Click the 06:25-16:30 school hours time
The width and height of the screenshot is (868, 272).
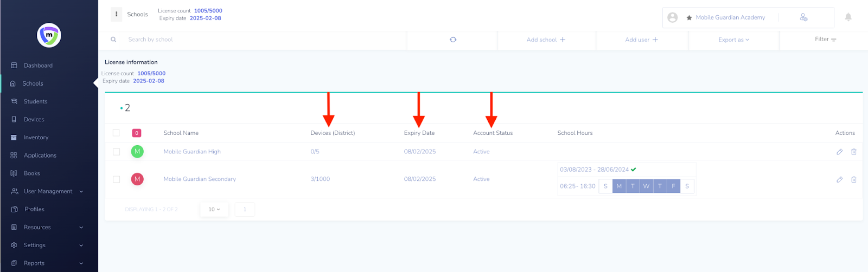(577, 186)
